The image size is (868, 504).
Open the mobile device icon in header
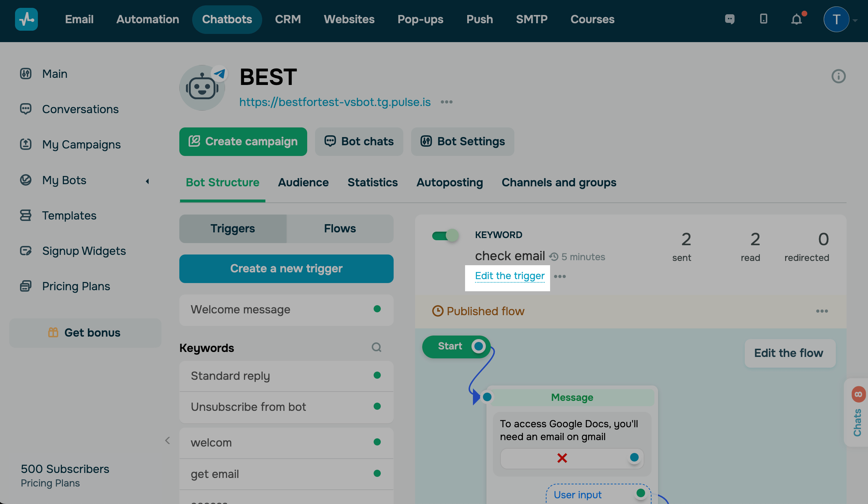pyautogui.click(x=763, y=19)
